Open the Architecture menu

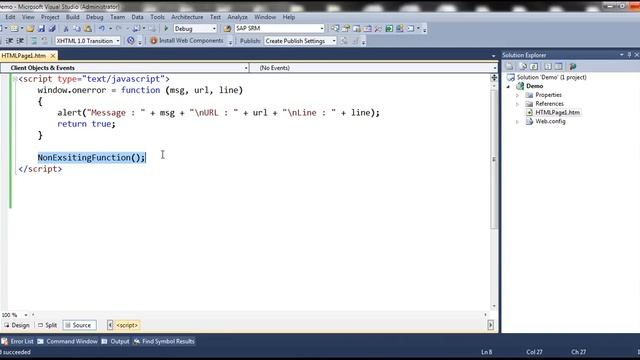[x=187, y=17]
